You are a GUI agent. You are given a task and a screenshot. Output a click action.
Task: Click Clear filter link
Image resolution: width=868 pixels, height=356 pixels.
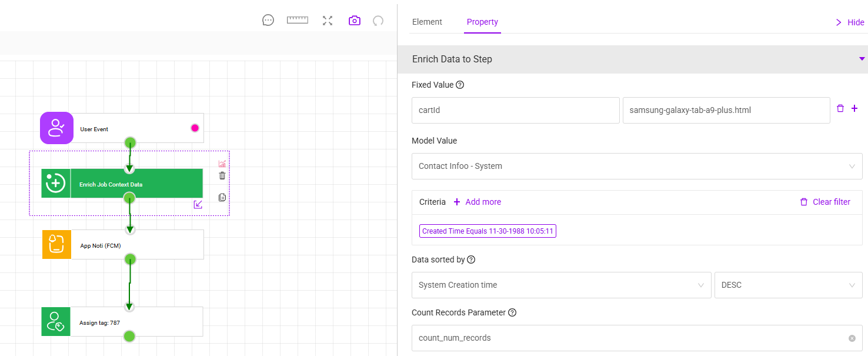(825, 202)
